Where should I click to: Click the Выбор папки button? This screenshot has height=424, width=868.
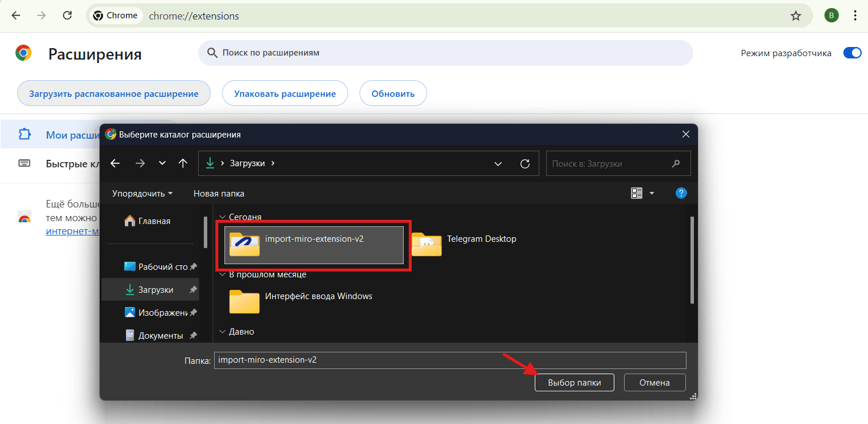[574, 383]
